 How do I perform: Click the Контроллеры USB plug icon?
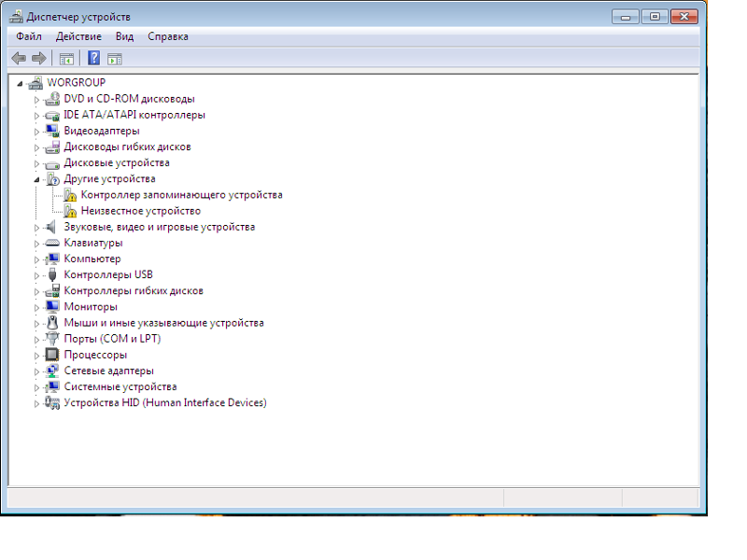[52, 274]
